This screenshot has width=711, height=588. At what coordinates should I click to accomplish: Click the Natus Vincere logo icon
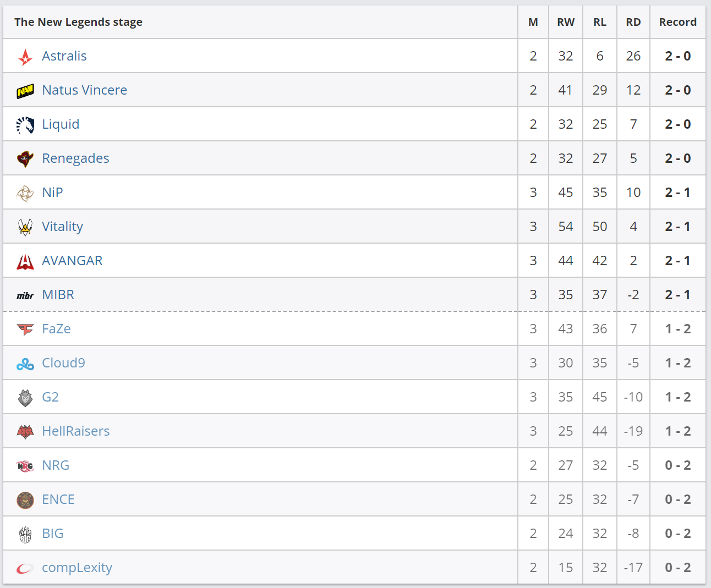coord(25,91)
